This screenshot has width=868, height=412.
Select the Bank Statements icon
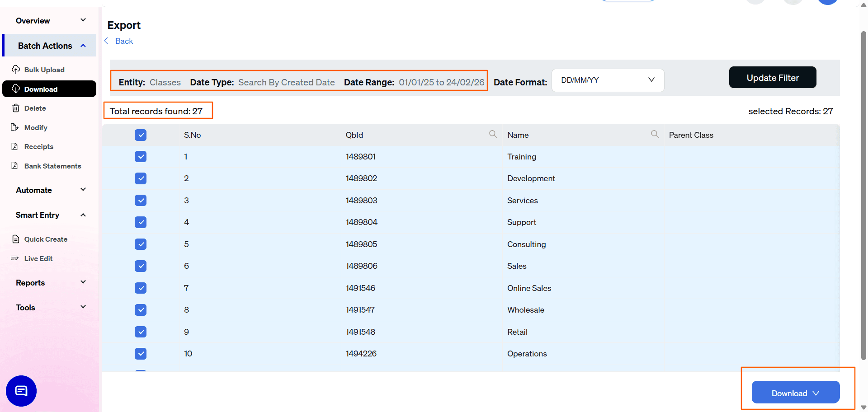[x=15, y=166]
